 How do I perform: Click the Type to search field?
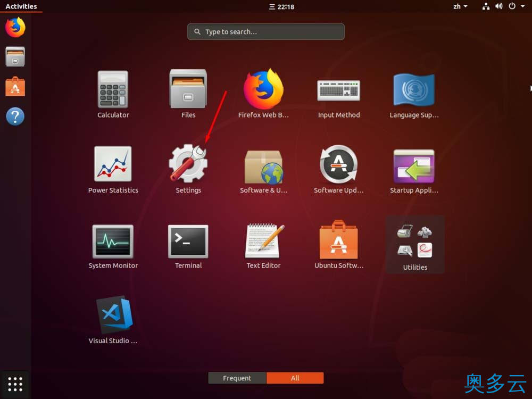[265, 31]
